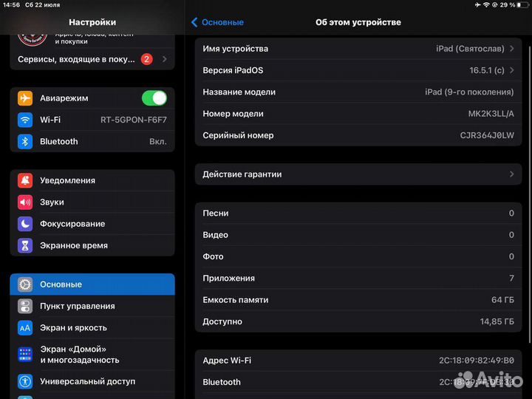Open Notifications via its red bell icon
Viewport: 532px width, 399px height.
coord(26,180)
